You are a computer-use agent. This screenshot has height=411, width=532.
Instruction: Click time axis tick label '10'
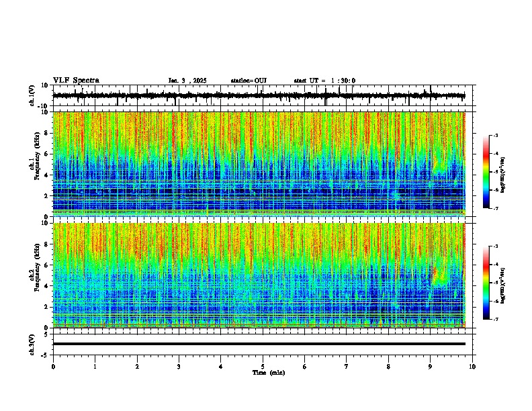tap(472, 367)
